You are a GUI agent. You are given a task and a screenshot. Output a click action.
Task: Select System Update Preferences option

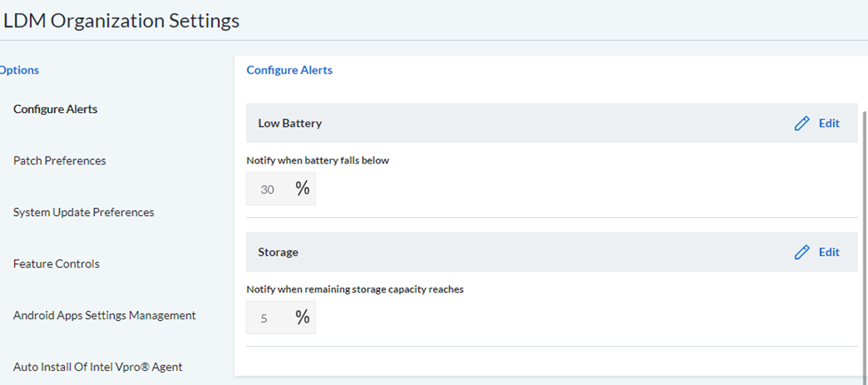tap(84, 213)
